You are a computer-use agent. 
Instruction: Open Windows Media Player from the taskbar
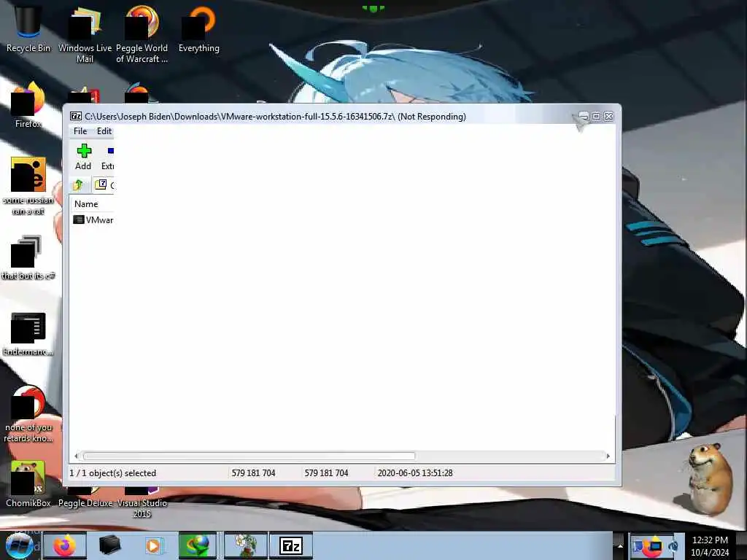153,545
